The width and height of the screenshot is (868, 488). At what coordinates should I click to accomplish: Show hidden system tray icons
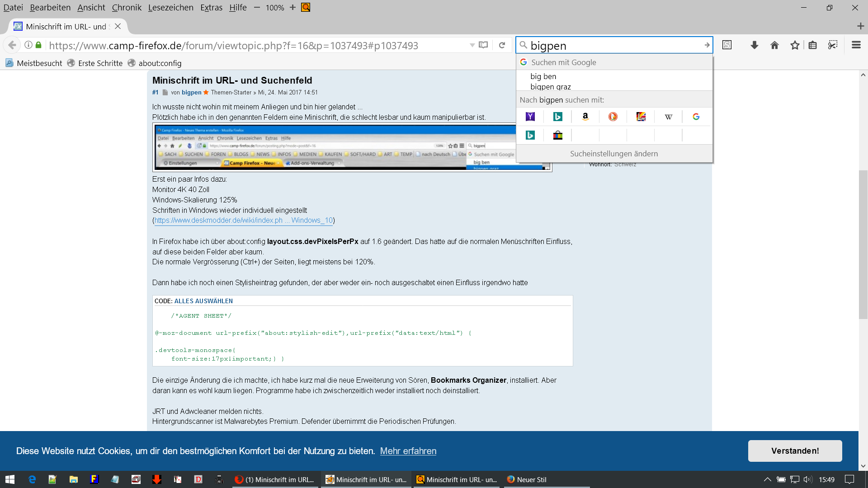tap(767, 479)
